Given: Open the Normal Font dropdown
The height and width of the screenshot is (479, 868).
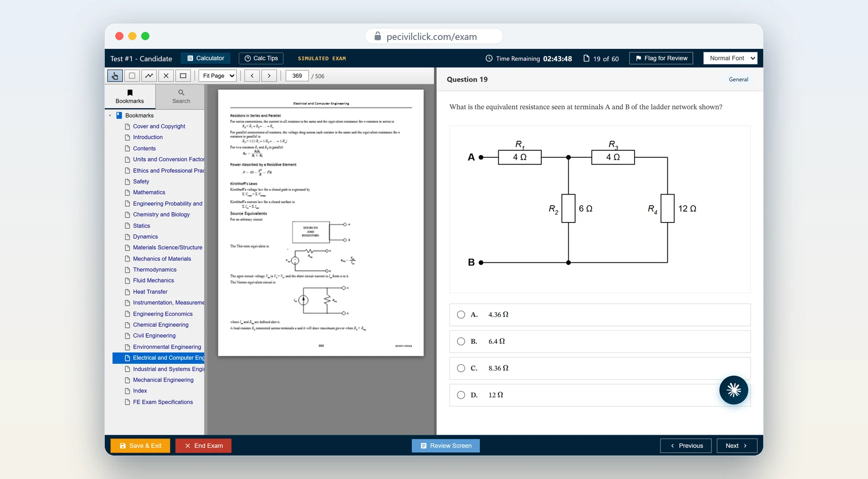Looking at the screenshot, I should (730, 58).
